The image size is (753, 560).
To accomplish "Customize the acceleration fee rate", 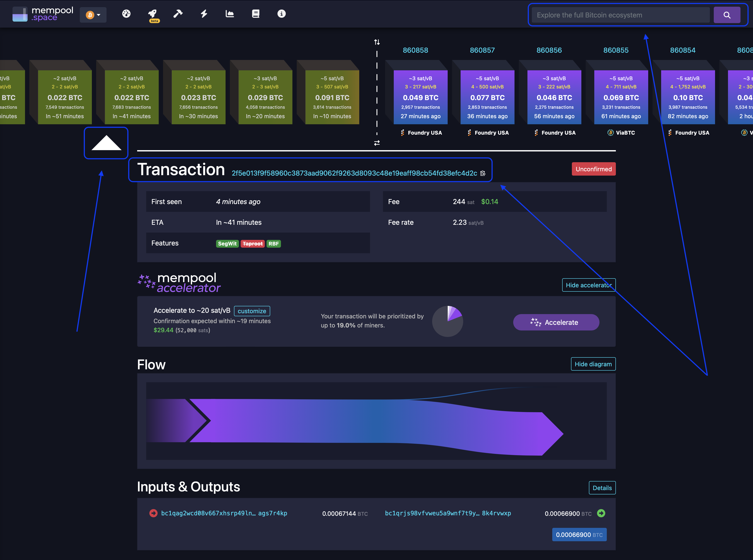I will 252,311.
